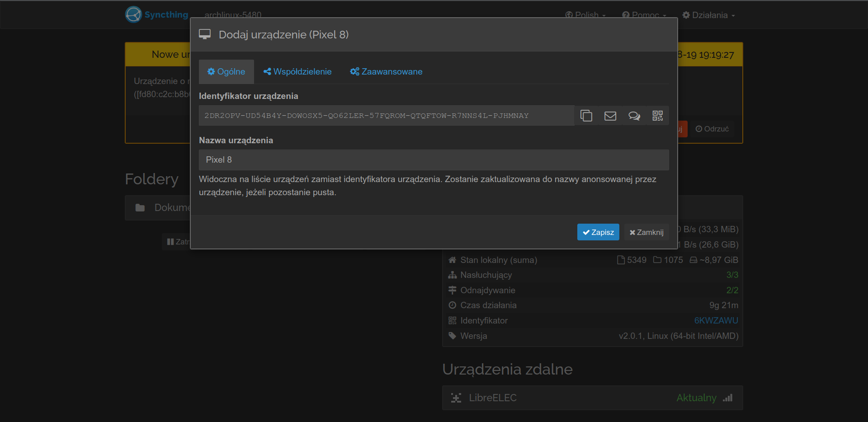Save the device with Zapisz
Image resolution: width=868 pixels, height=422 pixels.
pos(598,232)
